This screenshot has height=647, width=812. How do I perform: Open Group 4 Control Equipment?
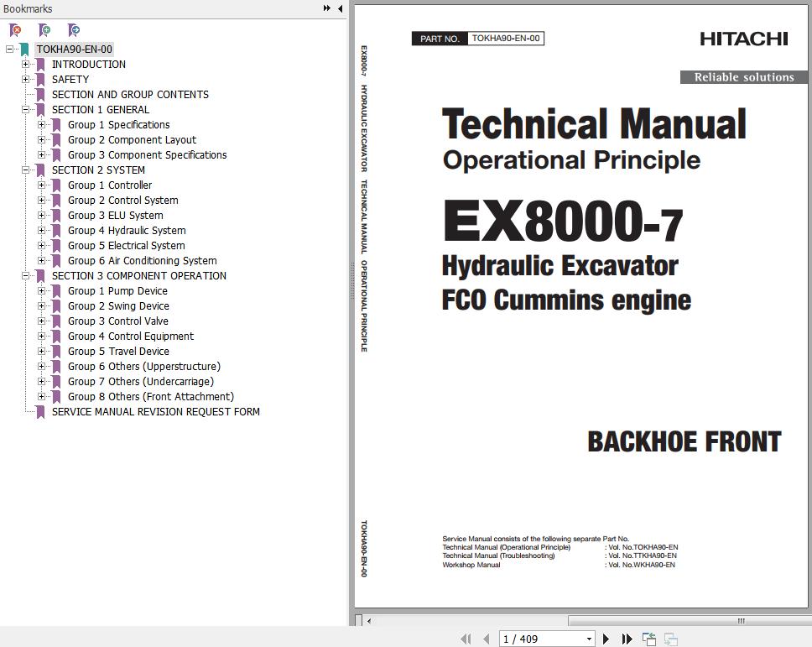pyautogui.click(x=131, y=337)
